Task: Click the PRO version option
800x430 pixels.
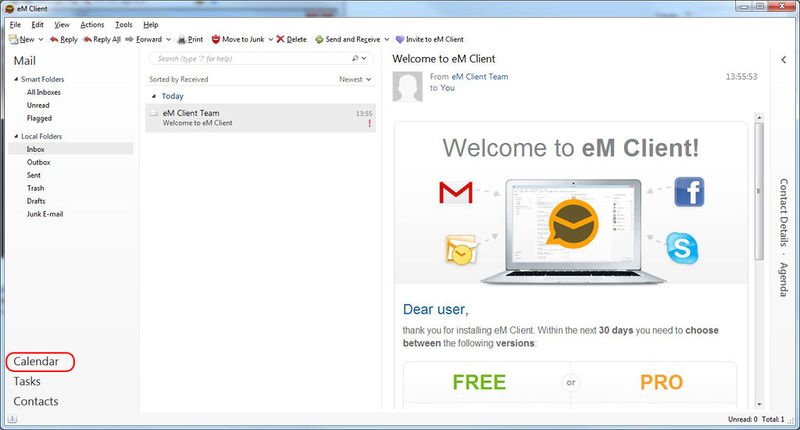Action: click(x=661, y=382)
